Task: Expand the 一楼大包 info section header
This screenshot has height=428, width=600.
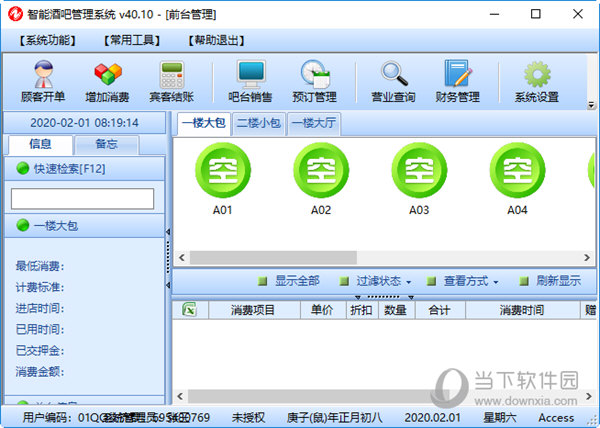Action: coord(85,226)
